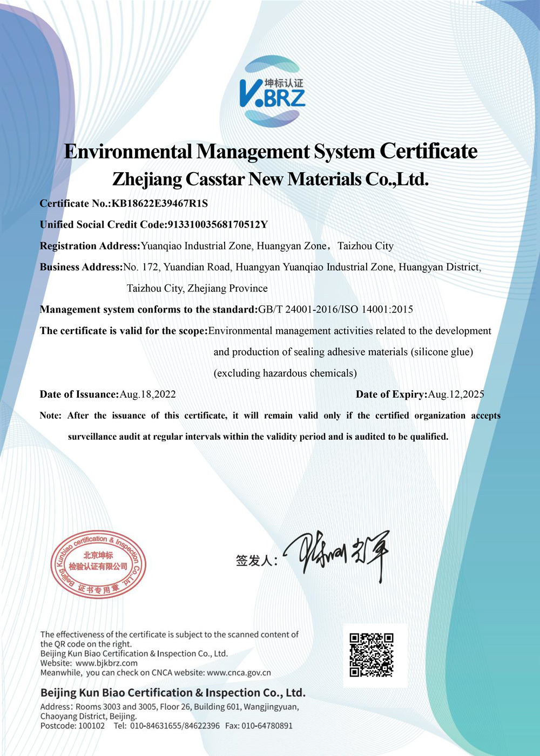Click the text 'Yuanqiao Industrial Zone, Huangyan Zone'
540x756 pixels.
point(233,246)
